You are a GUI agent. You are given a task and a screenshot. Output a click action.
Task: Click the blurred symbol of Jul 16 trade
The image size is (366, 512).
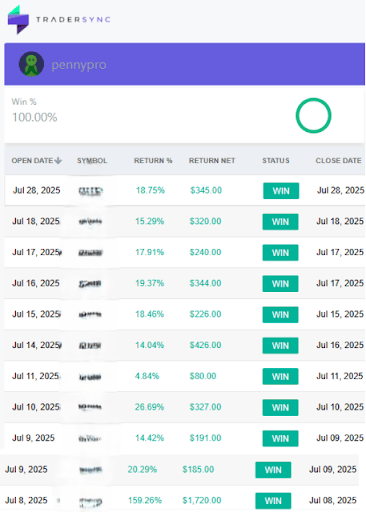[x=90, y=284]
